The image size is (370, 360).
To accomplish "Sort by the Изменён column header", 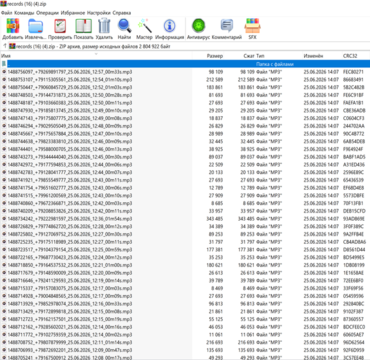I will (x=313, y=56).
